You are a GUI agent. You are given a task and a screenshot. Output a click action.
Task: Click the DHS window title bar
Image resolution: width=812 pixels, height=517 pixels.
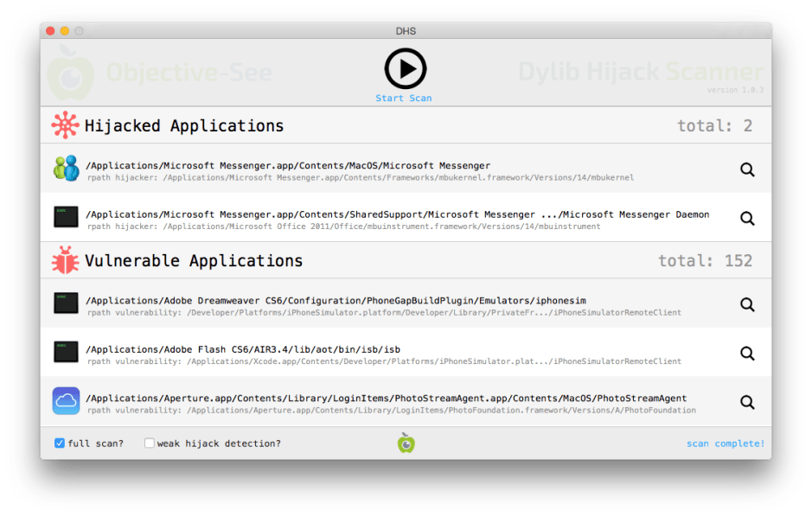pos(406,30)
